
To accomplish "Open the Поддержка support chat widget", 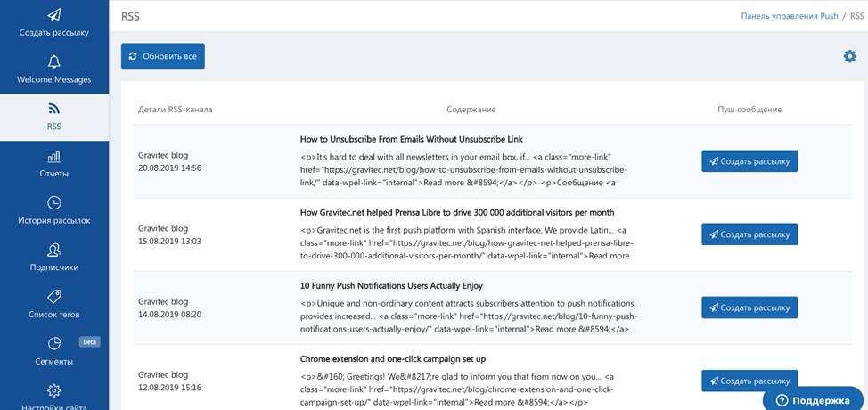I will 813,400.
